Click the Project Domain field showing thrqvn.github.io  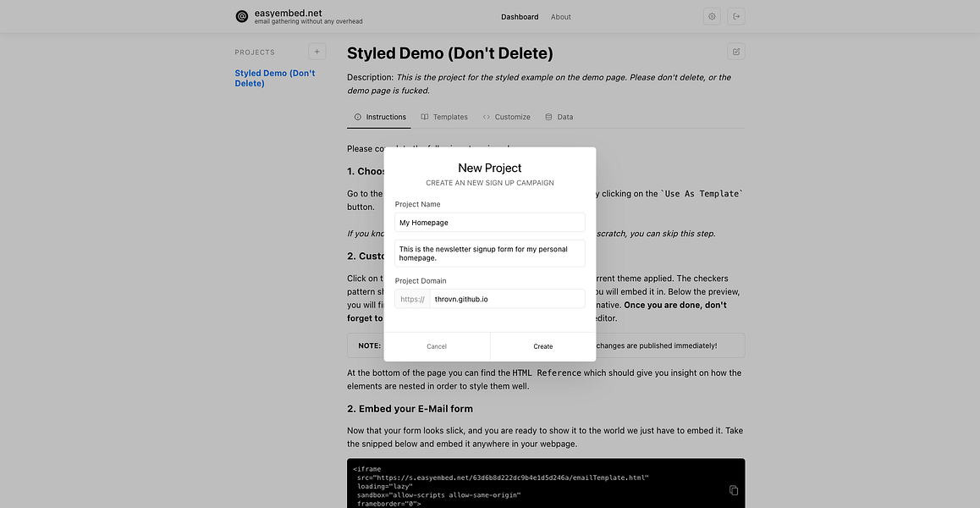point(508,298)
